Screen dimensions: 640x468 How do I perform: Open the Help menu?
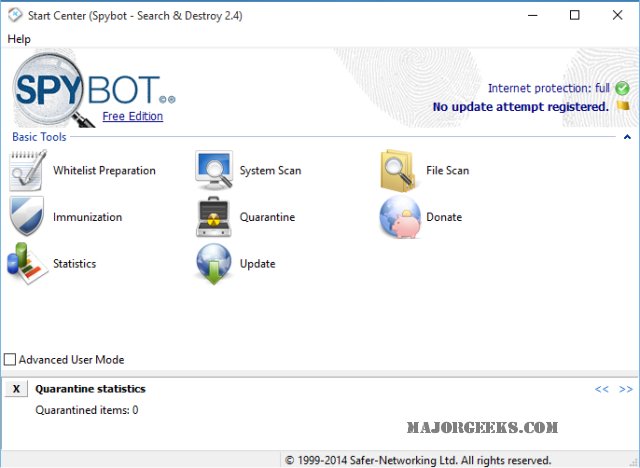click(x=19, y=39)
